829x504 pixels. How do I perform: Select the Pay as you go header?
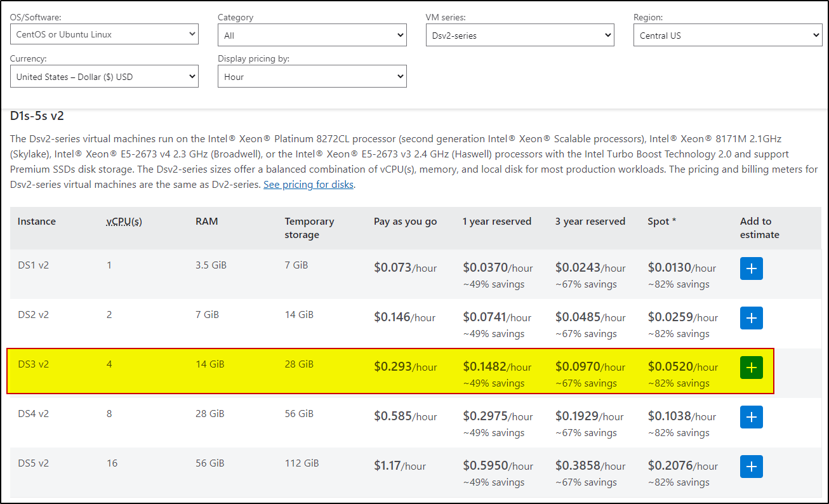point(405,222)
